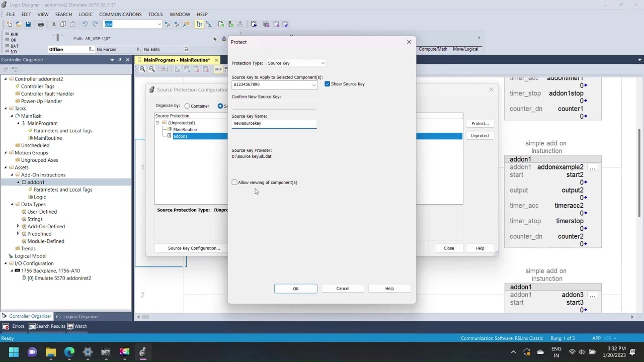This screenshot has width=644, height=362.
Task: Click Cancel in the Protect dialog
Action: pyautogui.click(x=343, y=289)
